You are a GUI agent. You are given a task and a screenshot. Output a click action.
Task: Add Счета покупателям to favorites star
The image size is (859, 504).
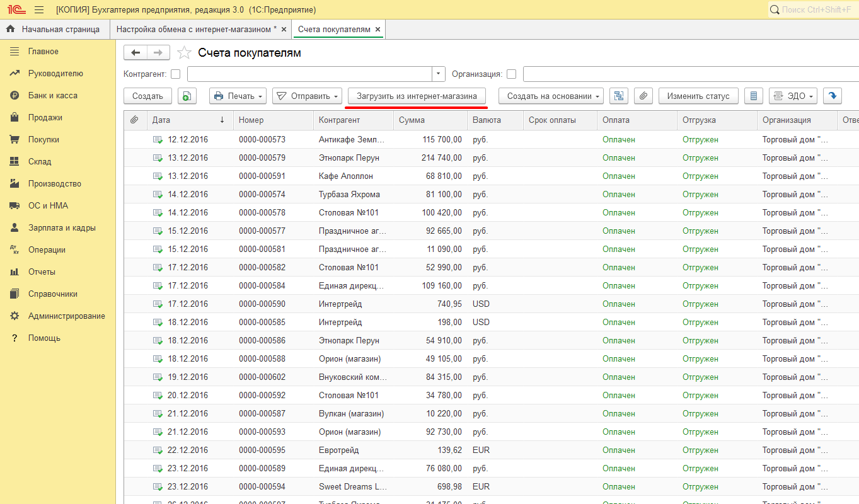pyautogui.click(x=184, y=53)
